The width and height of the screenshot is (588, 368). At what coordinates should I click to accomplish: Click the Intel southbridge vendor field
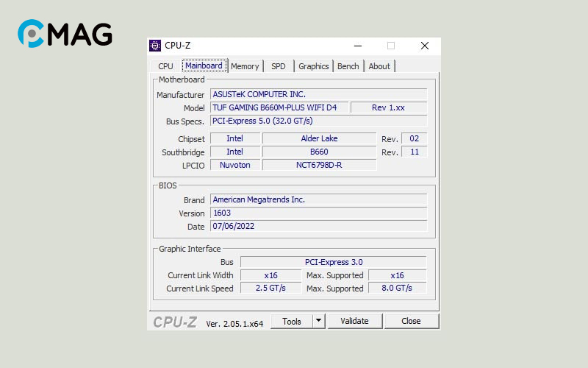pyautogui.click(x=234, y=152)
